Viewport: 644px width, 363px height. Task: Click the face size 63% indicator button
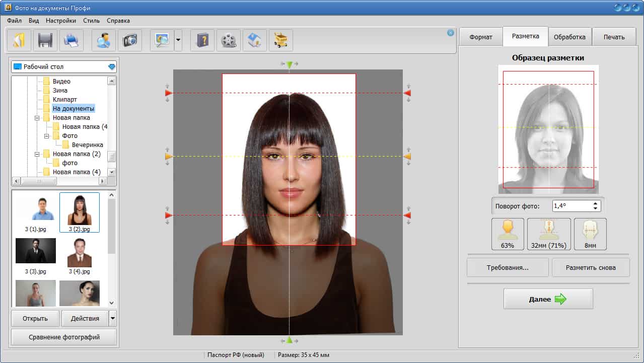click(508, 234)
